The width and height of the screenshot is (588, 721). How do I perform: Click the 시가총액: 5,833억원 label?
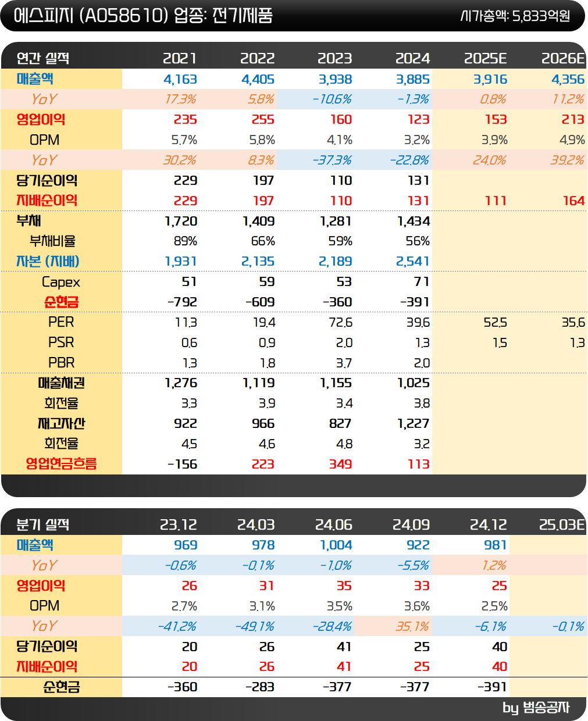point(515,16)
